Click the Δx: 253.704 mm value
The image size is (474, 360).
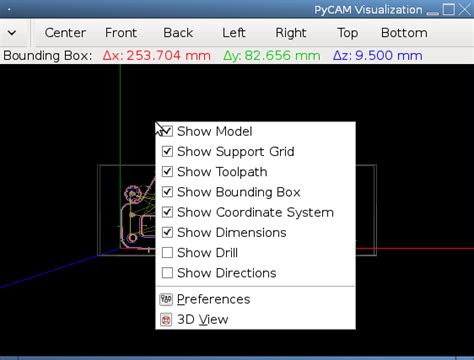(x=157, y=55)
